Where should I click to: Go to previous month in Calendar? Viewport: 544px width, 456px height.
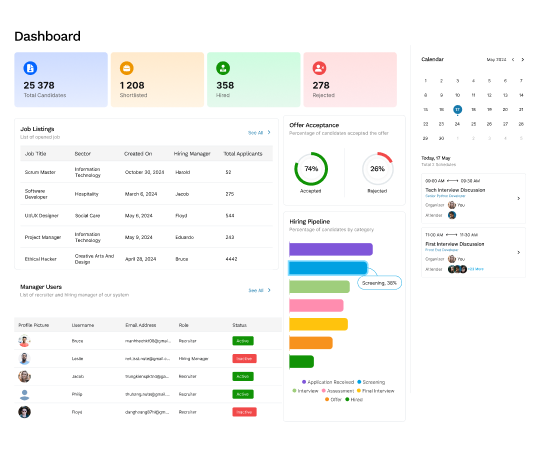coord(513,60)
